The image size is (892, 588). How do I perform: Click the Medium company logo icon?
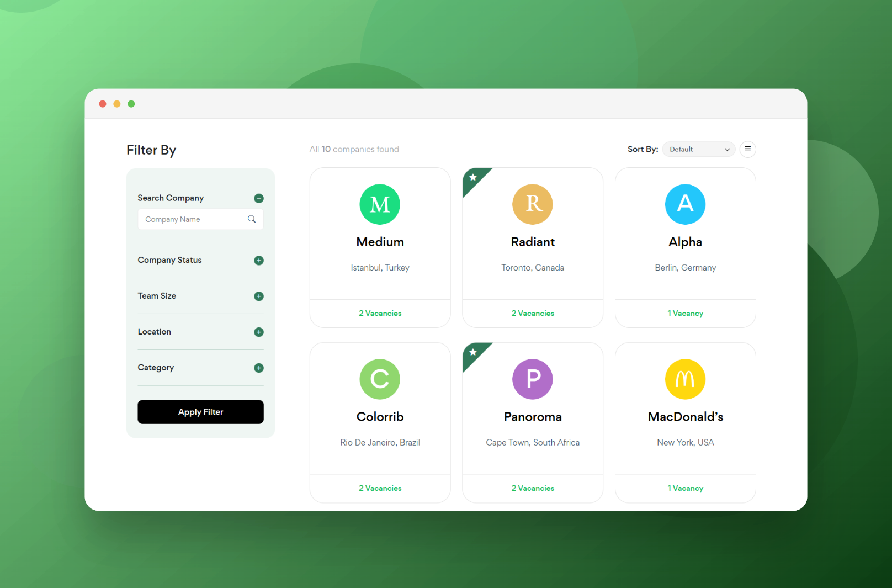pyautogui.click(x=380, y=204)
